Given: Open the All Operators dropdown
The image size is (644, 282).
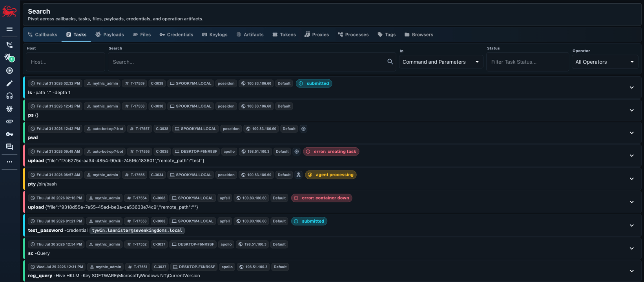Looking at the screenshot, I should point(605,62).
